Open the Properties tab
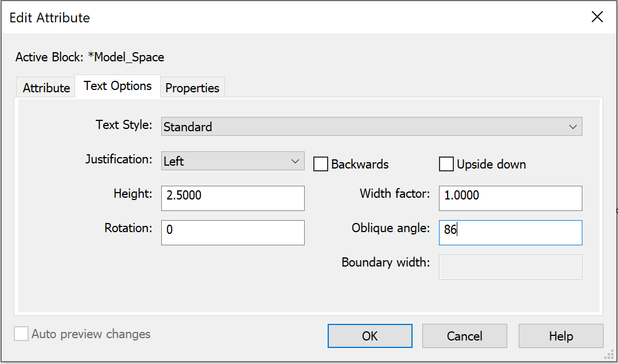This screenshot has height=364, width=618. click(x=192, y=88)
